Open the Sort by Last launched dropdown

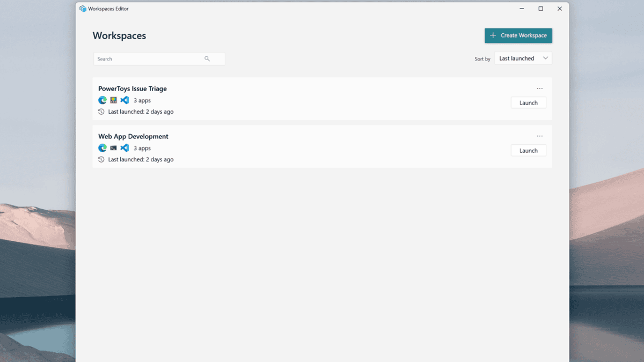click(523, 58)
